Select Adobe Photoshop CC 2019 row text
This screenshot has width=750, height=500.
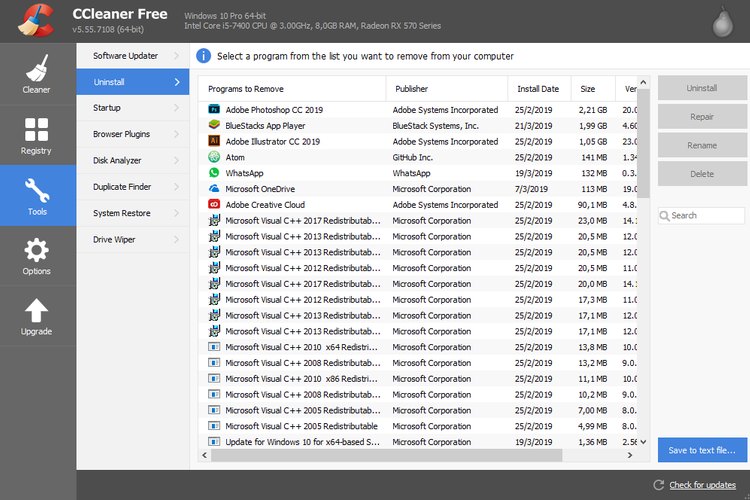[274, 110]
